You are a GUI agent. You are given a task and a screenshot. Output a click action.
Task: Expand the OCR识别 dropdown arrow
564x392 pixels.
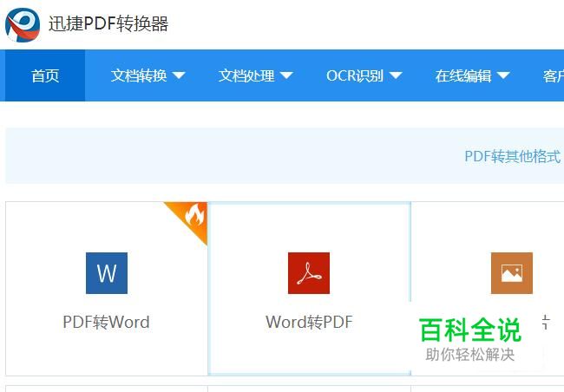pyautogui.click(x=396, y=75)
